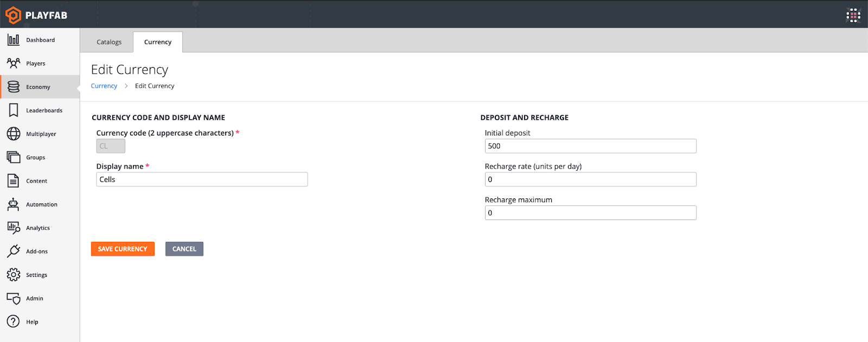The width and height of the screenshot is (868, 342).
Task: Open Settings sidebar label
Action: tap(37, 275)
